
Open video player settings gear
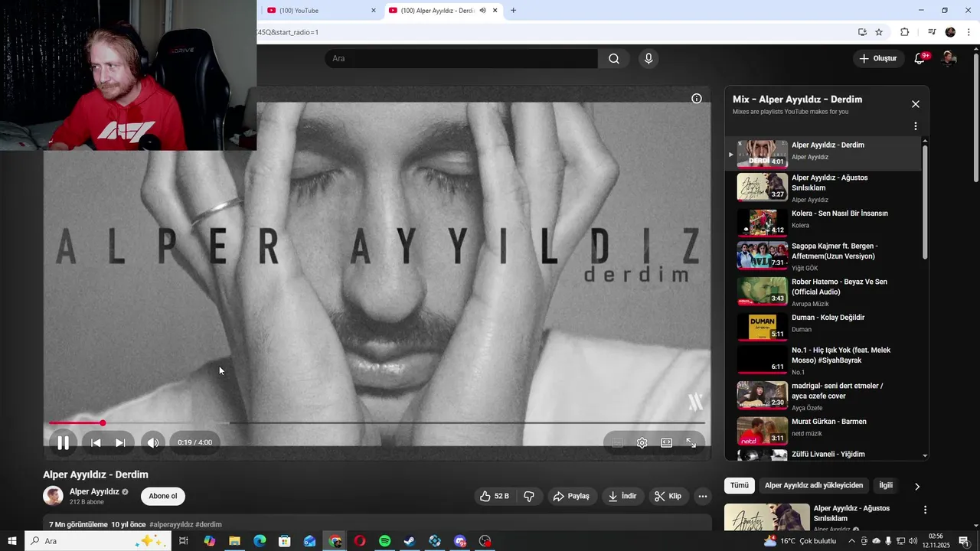point(642,442)
